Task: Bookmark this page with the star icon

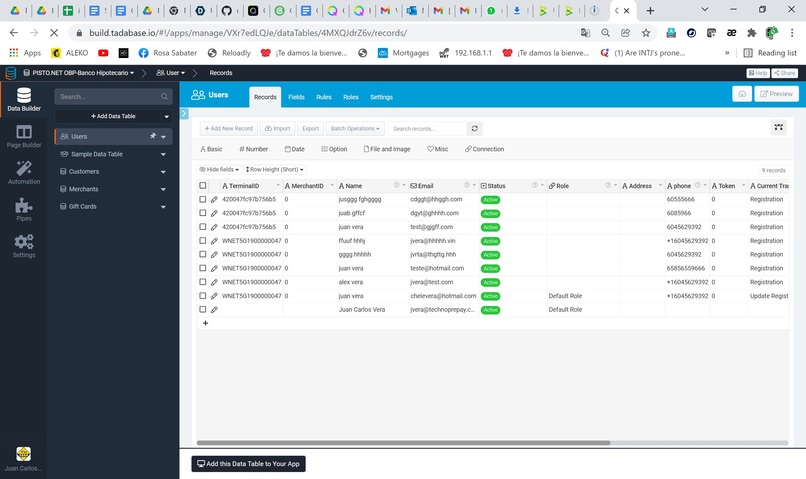Action: coord(646,33)
